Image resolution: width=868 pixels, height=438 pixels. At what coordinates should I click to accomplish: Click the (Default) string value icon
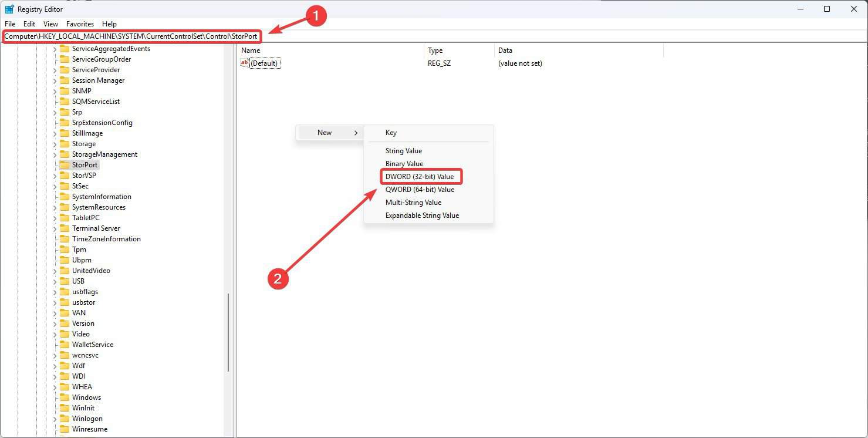245,63
